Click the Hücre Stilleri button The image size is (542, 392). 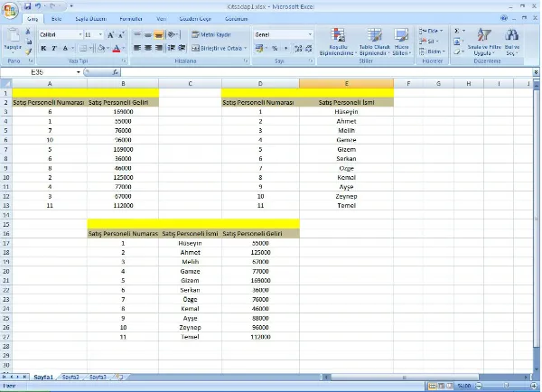(x=401, y=42)
